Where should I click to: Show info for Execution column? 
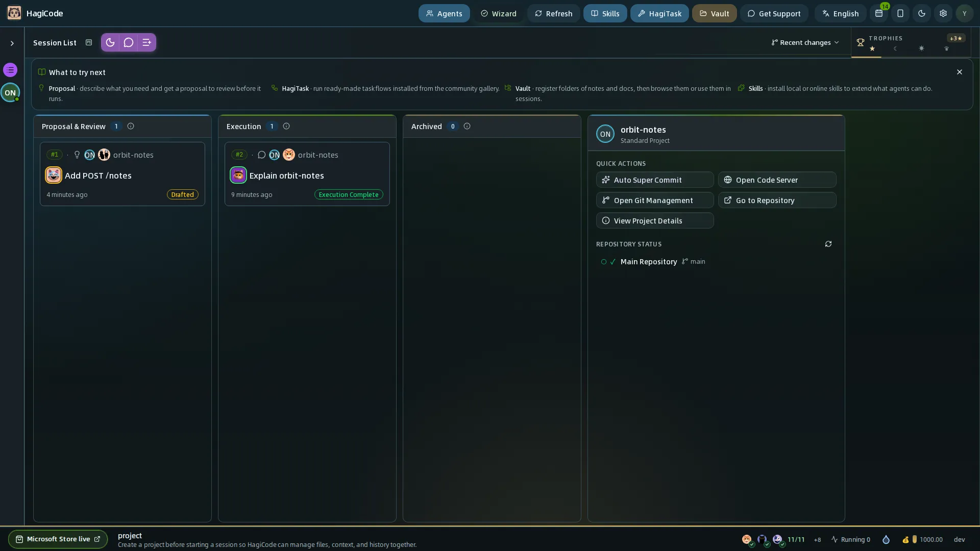click(x=286, y=126)
